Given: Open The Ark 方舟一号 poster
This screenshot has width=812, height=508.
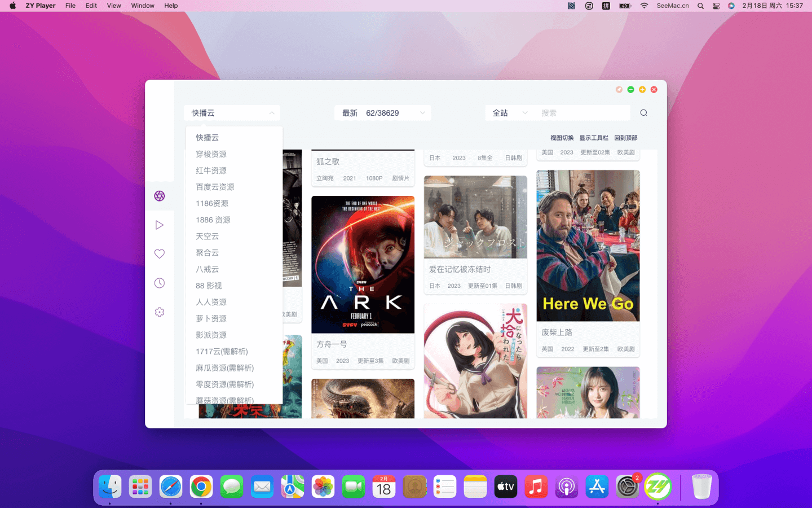Looking at the screenshot, I should 363,265.
